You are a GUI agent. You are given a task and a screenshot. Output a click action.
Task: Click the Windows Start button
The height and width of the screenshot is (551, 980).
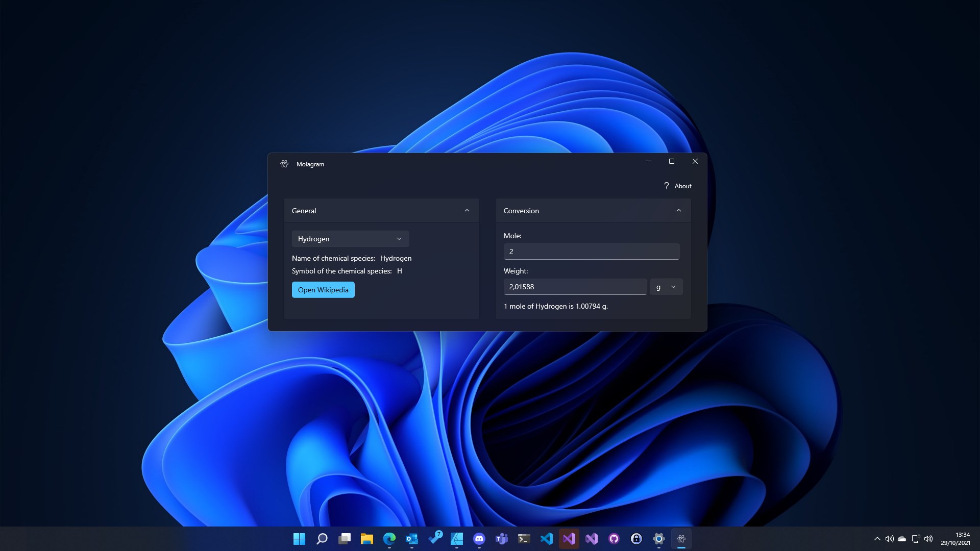299,539
